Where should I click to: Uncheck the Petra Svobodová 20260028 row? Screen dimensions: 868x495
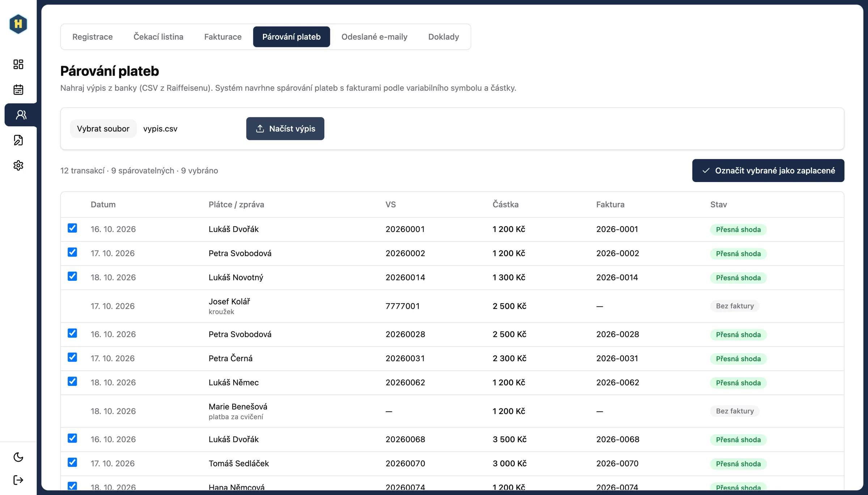(72, 333)
